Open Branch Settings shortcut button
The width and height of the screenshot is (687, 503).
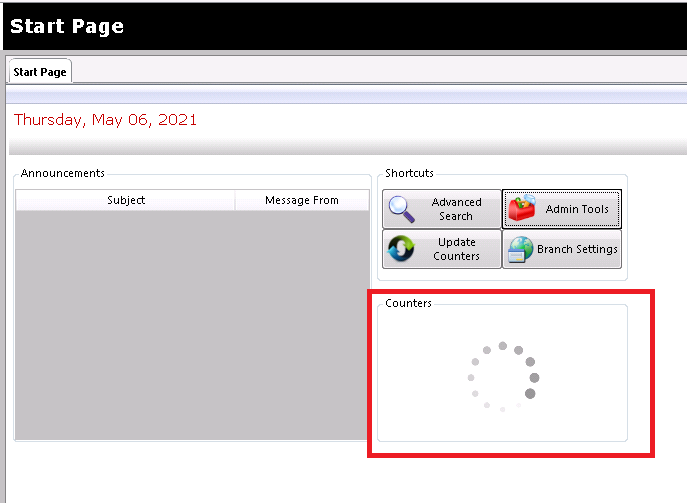[562, 249]
